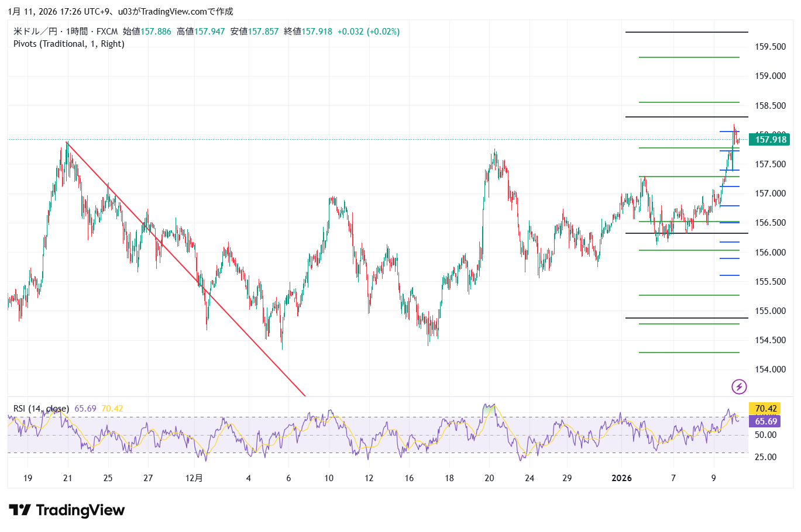
Task: Click the 25.00 RSI scale label
Action: (x=765, y=457)
